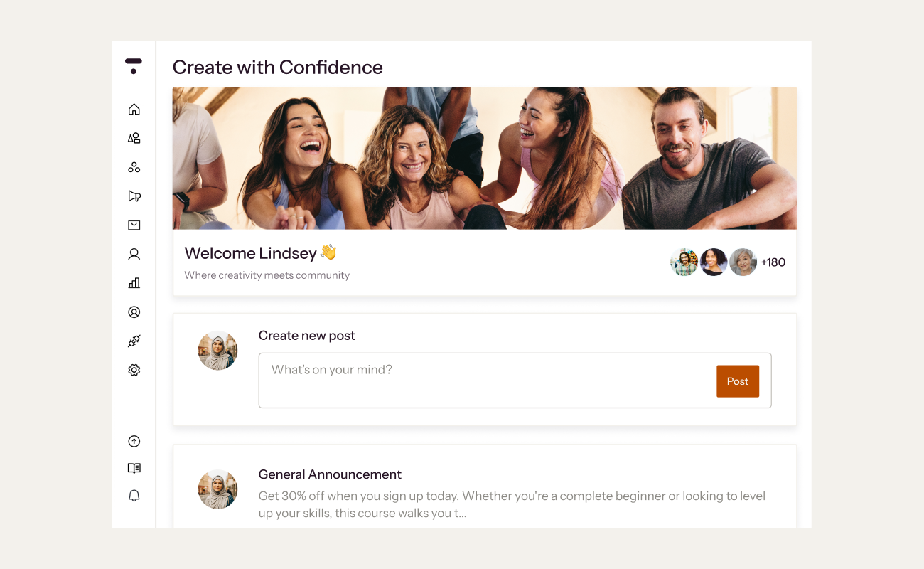Select the circled profile account icon

point(134,312)
